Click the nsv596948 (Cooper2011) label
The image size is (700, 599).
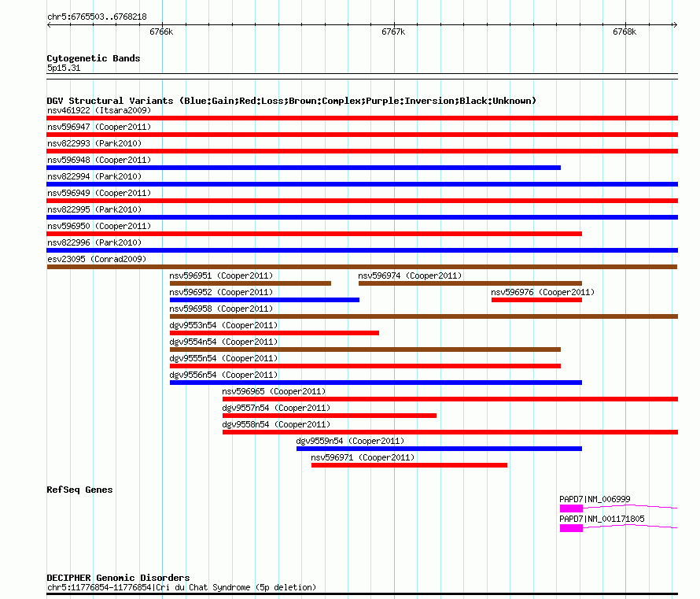pos(99,160)
